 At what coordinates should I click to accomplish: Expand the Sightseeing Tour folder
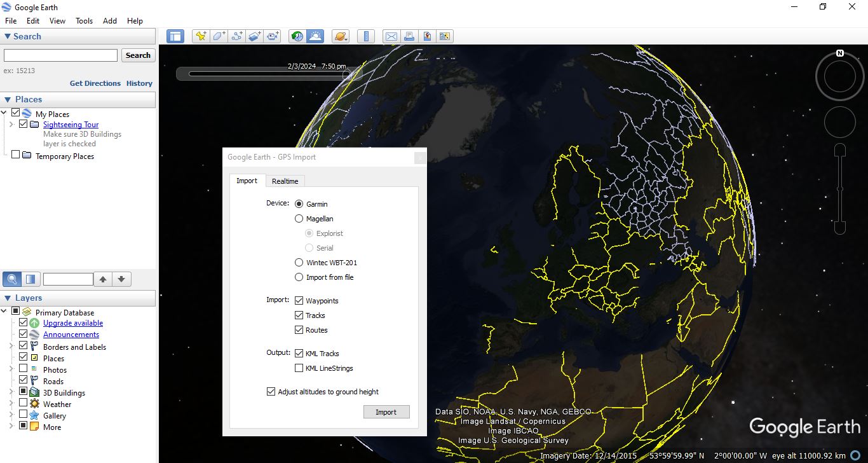(11, 125)
